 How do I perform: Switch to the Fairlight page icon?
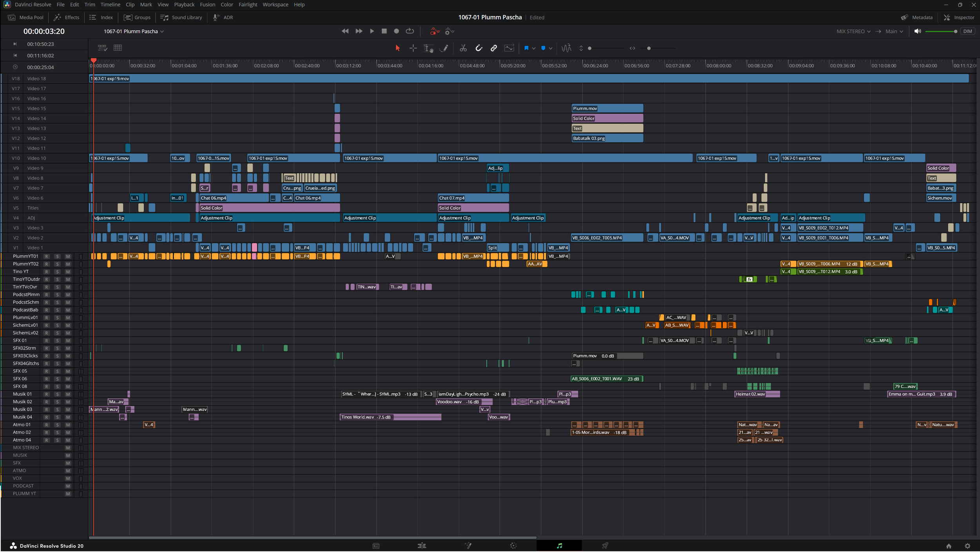coord(559,546)
